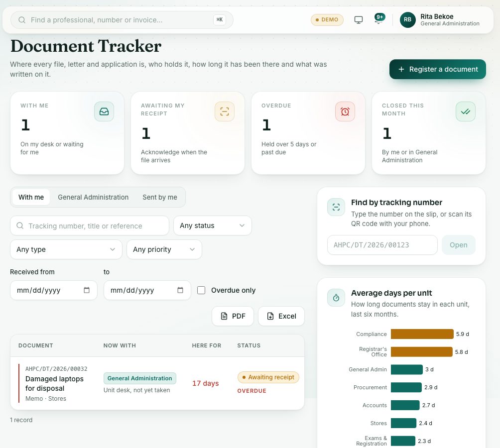The image size is (500, 448).
Task: Select the With me tab
Action: pos(31,197)
